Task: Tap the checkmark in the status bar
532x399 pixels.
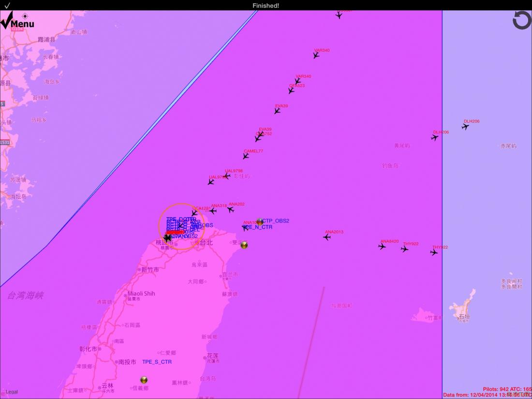Action: tap(7, 5)
